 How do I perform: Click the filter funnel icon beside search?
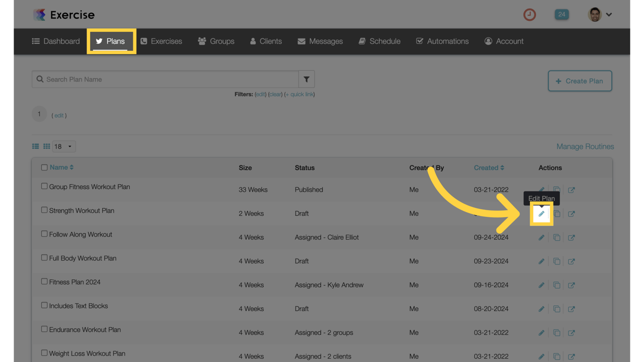coord(306,79)
